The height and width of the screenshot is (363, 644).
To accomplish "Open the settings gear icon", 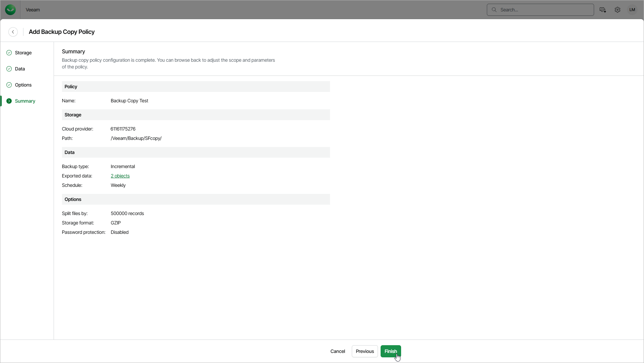I will [x=618, y=10].
